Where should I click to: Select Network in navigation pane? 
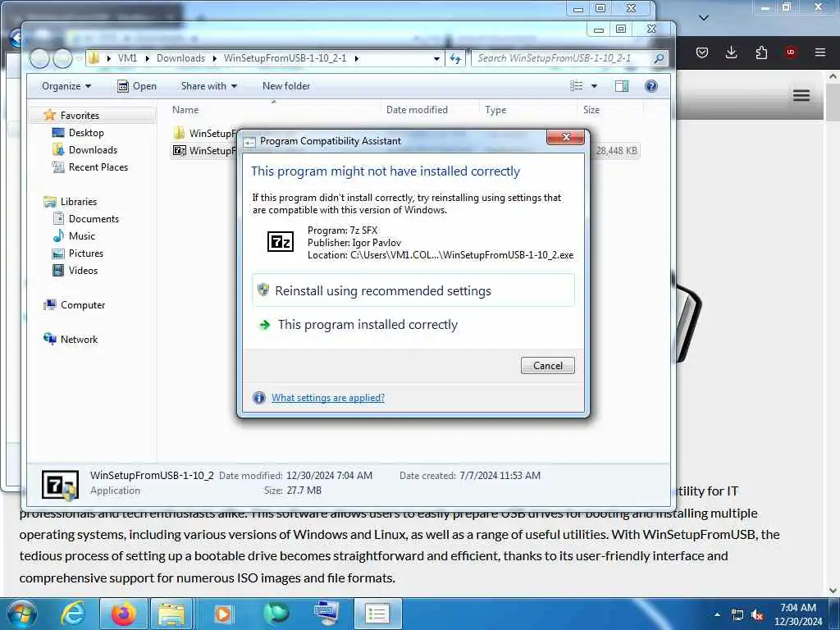[79, 339]
